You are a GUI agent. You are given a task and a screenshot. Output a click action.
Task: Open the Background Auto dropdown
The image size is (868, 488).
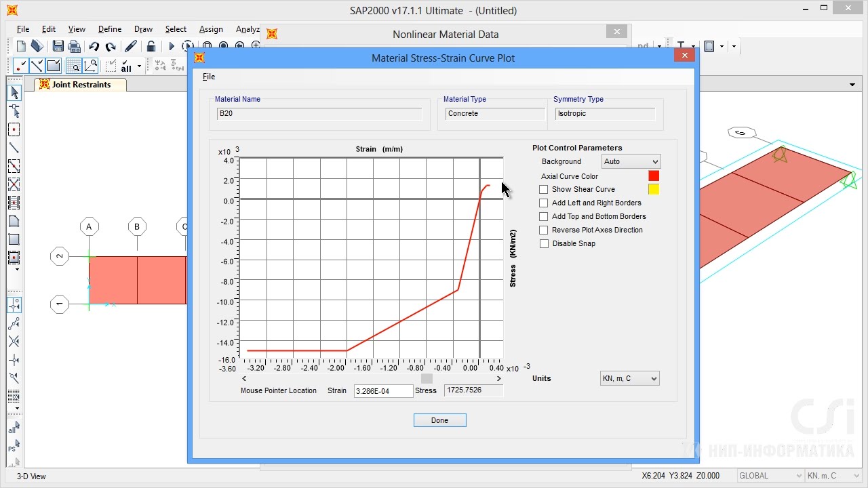pyautogui.click(x=631, y=161)
